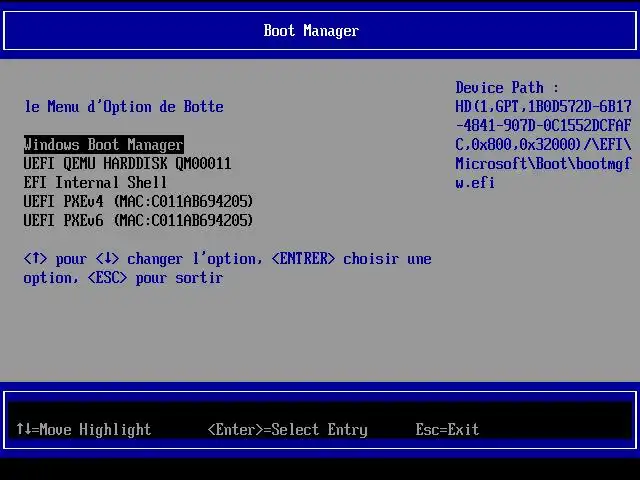The height and width of the screenshot is (480, 640).
Task: Select UEFI PXEv6 network boot entry
Action: click(138, 220)
